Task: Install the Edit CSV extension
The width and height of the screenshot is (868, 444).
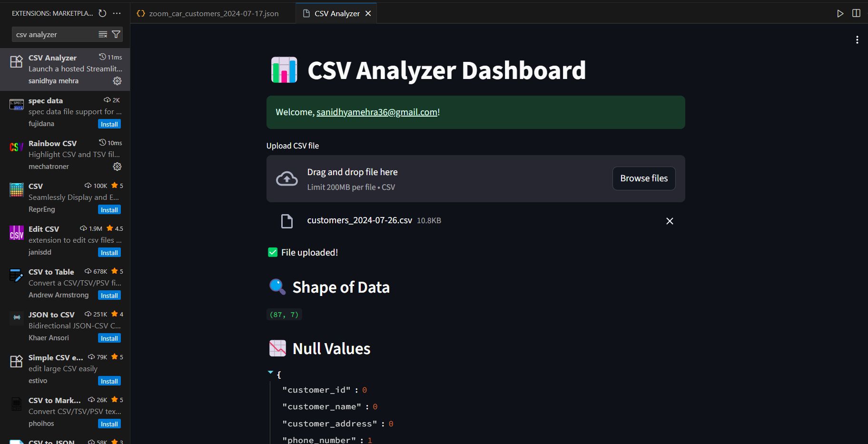Action: (x=109, y=252)
